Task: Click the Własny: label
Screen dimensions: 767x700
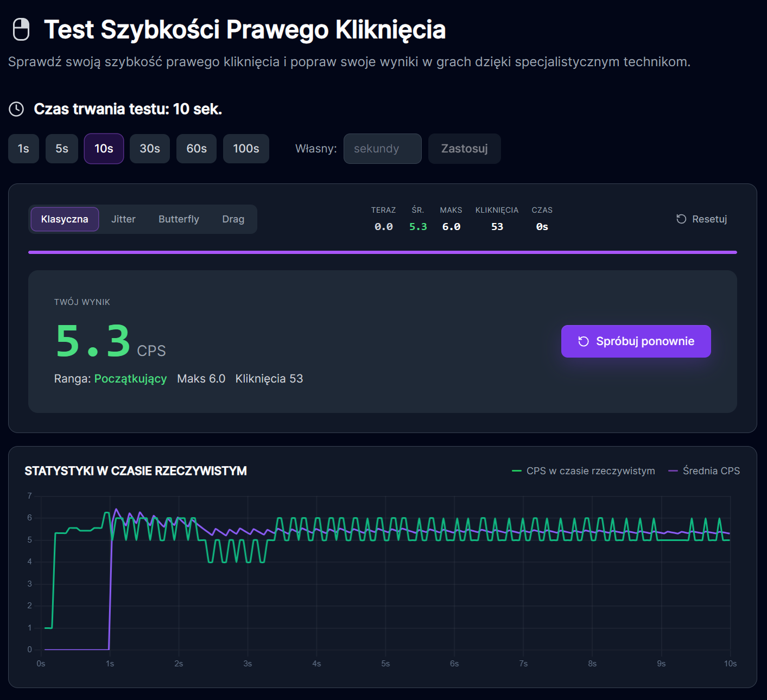Action: coord(316,149)
